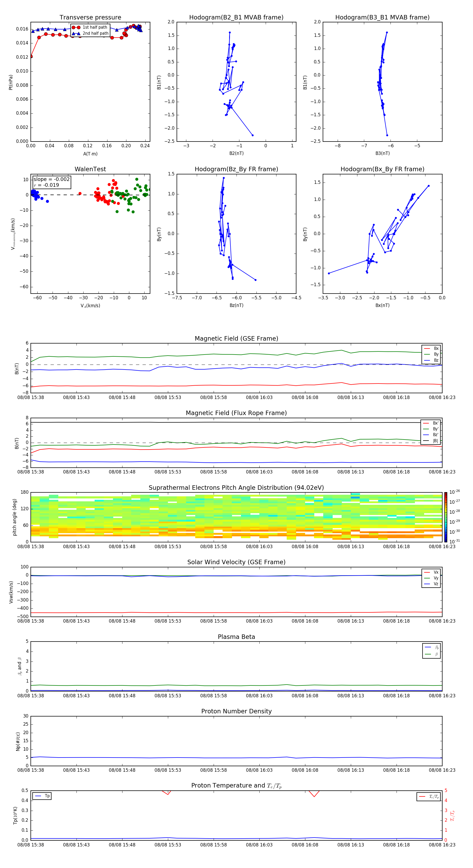
Task: Click the 'Hodogram(Bx_By FR frame)' title
Action: 382,169
